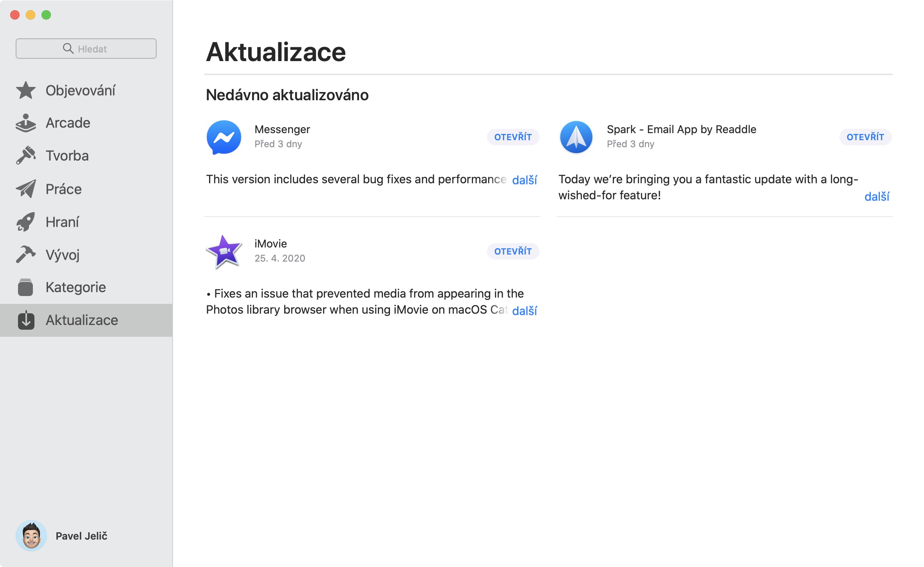Select the Aktualizace sidebar item
The height and width of the screenshot is (567, 924).
click(x=81, y=320)
